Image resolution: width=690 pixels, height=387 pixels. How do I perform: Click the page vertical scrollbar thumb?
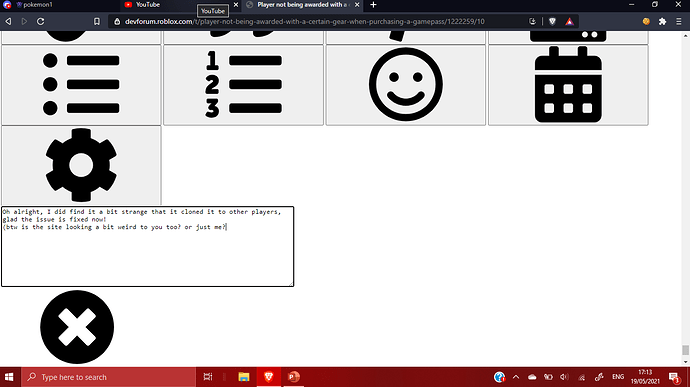click(x=686, y=350)
